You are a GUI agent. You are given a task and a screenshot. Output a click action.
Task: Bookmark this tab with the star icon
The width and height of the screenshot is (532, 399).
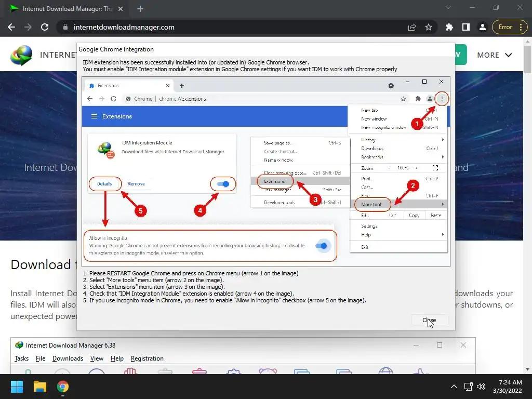tap(429, 27)
